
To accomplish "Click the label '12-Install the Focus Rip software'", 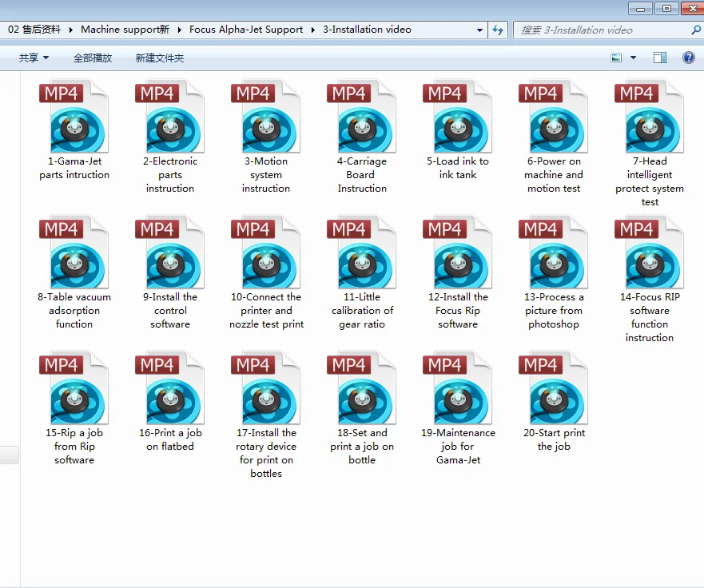I will (x=458, y=311).
